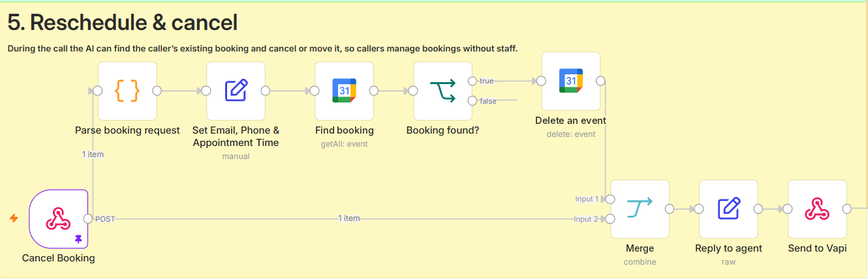The height and width of the screenshot is (279, 868).
Task: Click the orange lightning trigger icon
Action: pyautogui.click(x=14, y=218)
